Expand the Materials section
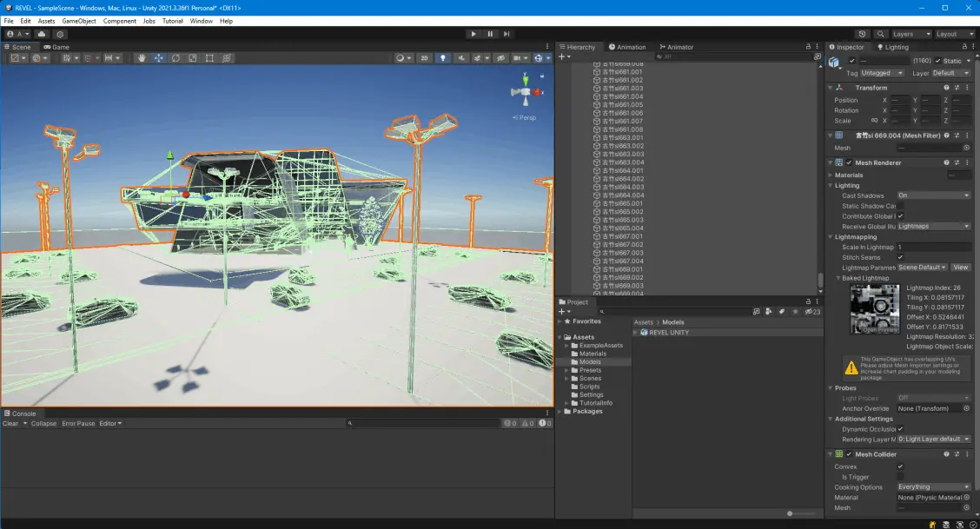Viewport: 980px width, 529px height. (x=831, y=175)
